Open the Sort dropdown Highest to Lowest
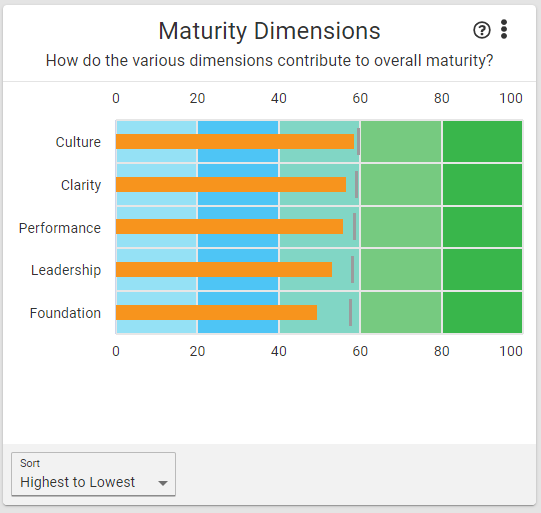 (x=94, y=474)
